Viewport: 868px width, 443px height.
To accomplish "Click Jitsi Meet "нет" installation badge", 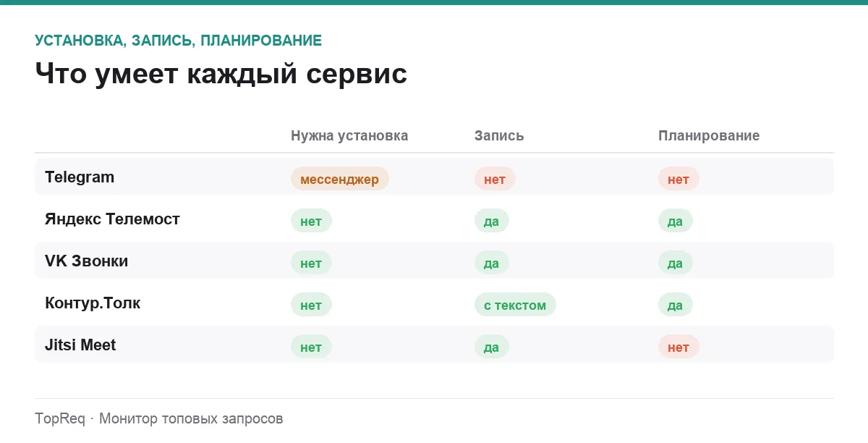I will [x=311, y=347].
